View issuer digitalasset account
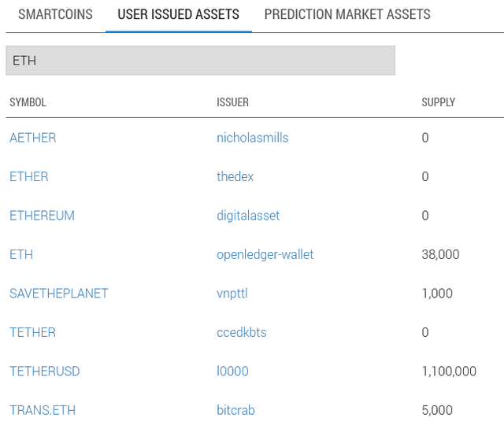 click(x=248, y=216)
